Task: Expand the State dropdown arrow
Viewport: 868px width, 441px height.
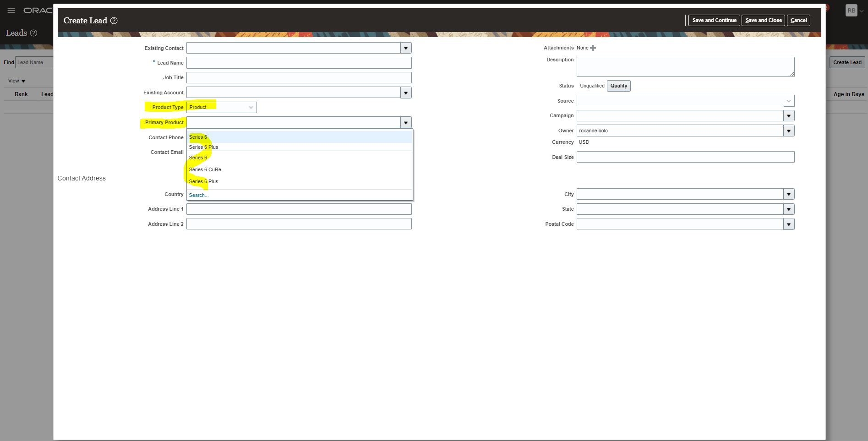Action: (789, 209)
